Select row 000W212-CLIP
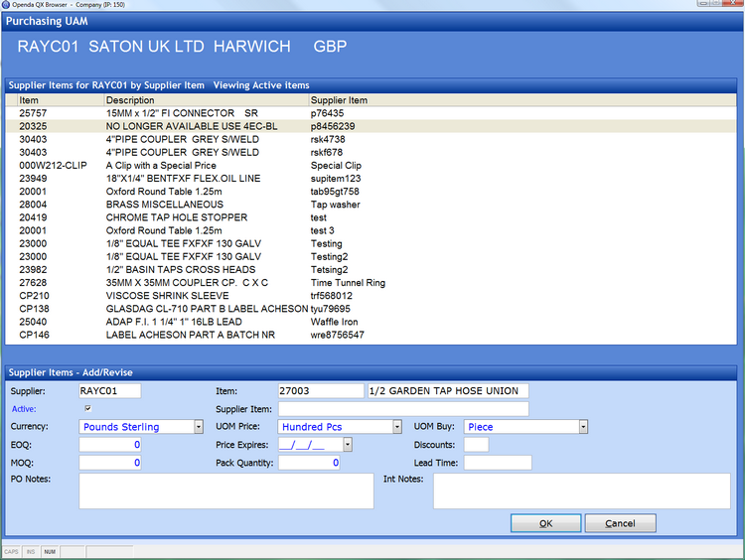This screenshot has width=745, height=560. [x=371, y=165]
